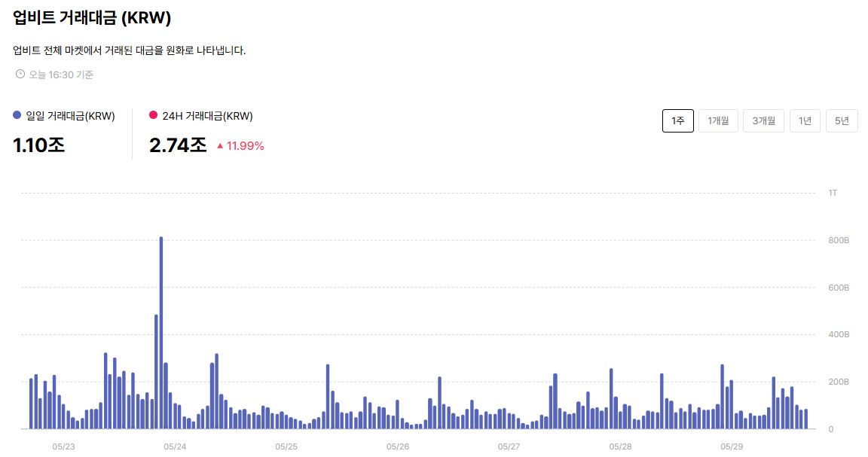Switch to the 1개월 range
This screenshot has height=457, width=868.
tap(718, 120)
